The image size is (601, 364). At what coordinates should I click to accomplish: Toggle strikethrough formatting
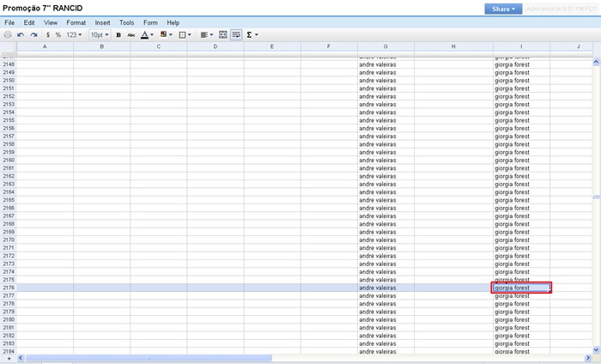(x=131, y=35)
